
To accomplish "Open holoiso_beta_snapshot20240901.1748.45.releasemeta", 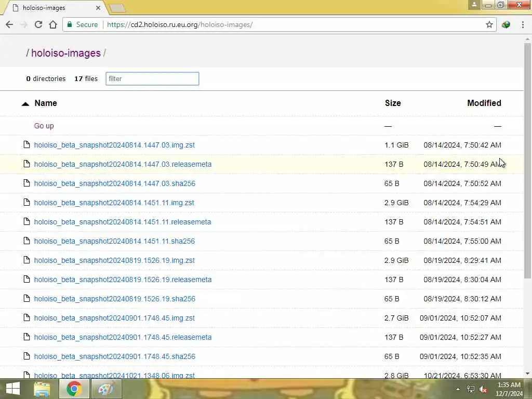I will pyautogui.click(x=123, y=337).
